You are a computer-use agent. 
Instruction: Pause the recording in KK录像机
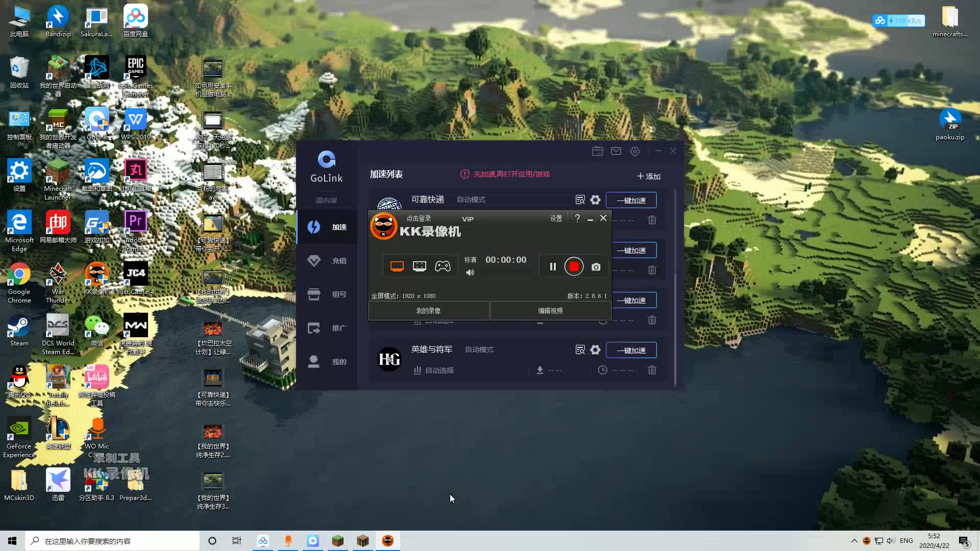[x=552, y=266]
